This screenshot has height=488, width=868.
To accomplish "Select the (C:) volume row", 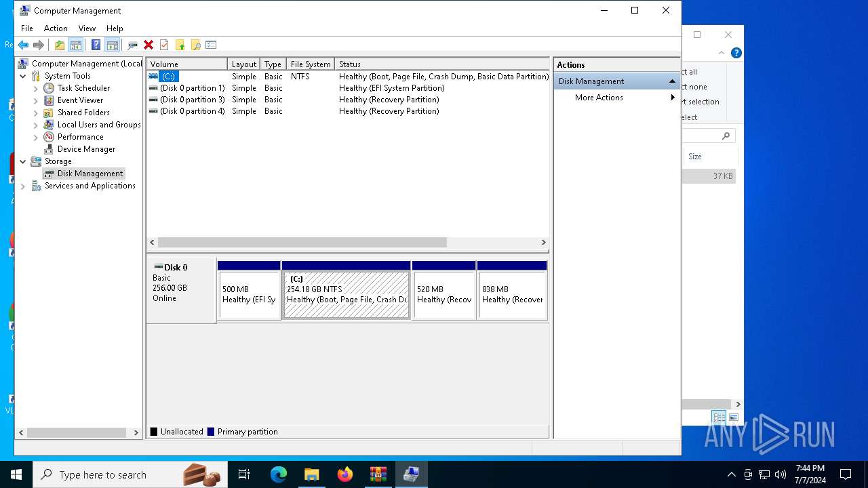I will pos(348,77).
